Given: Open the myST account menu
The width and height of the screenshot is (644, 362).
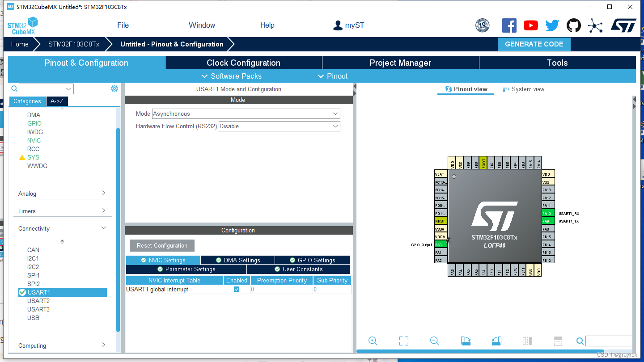Looking at the screenshot, I should (348, 25).
